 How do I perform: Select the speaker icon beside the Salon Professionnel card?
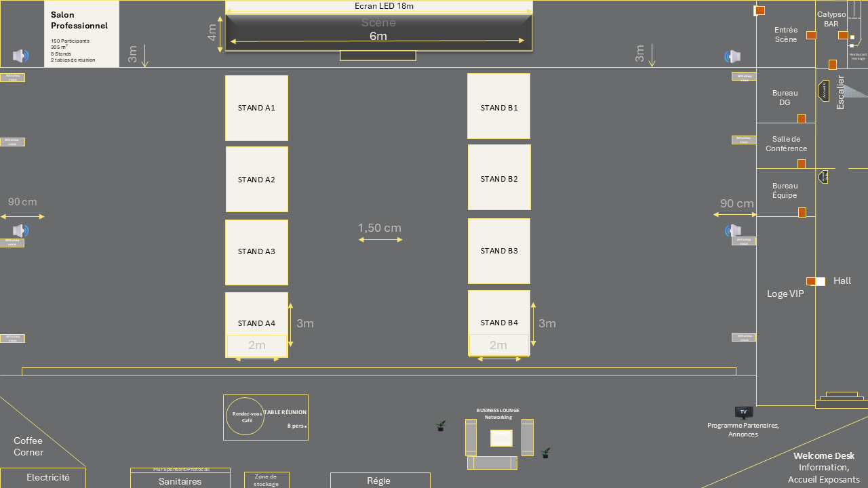tap(20, 56)
